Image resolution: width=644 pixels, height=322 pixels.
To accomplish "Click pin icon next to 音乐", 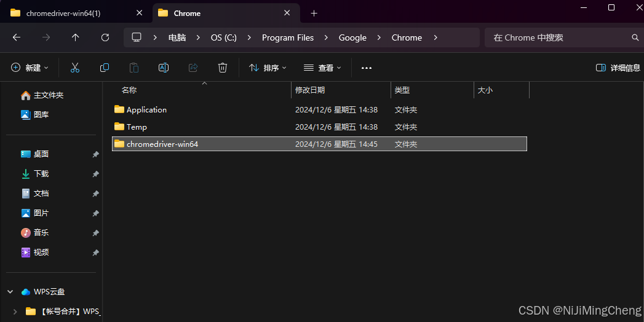I will point(95,233).
